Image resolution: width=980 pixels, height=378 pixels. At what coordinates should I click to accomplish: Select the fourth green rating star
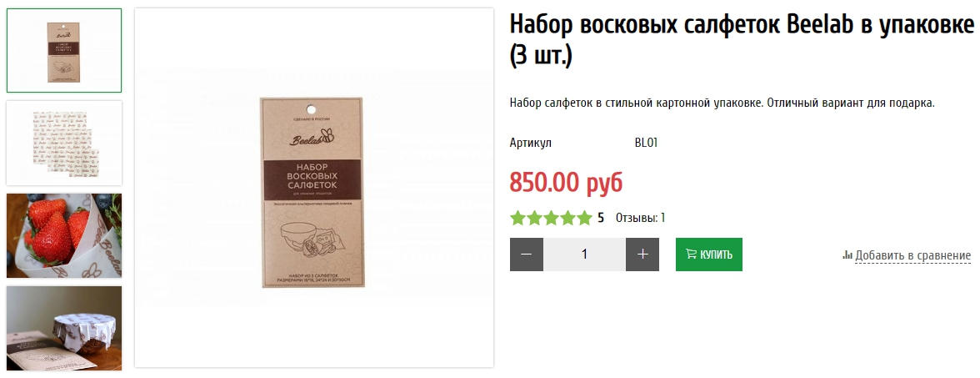coord(567,218)
